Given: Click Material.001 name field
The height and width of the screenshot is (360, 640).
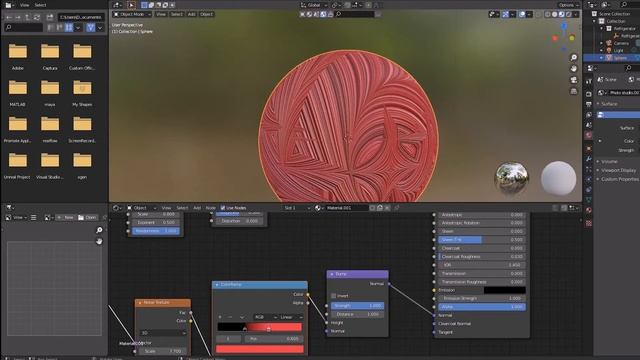Looking at the screenshot, I should click(x=346, y=208).
